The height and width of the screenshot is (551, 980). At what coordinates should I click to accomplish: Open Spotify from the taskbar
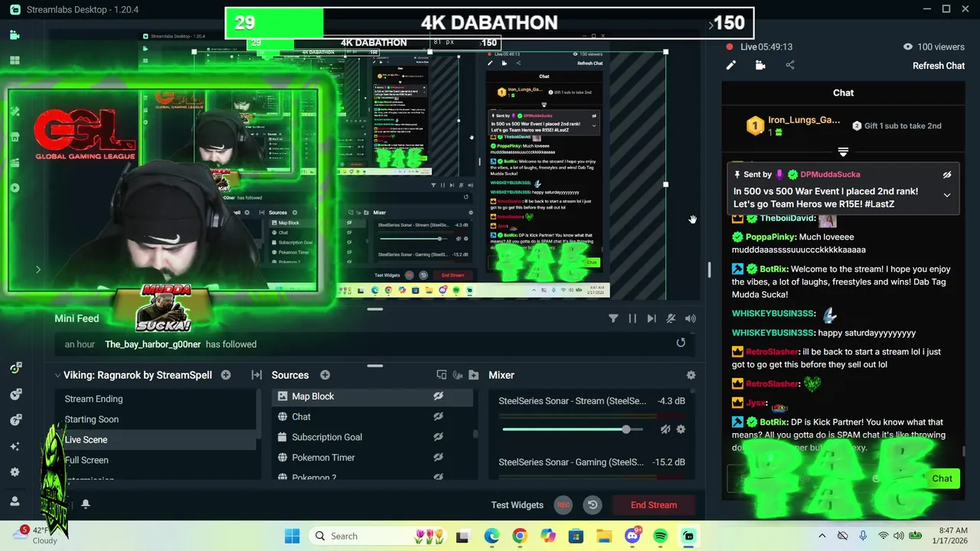tap(661, 536)
